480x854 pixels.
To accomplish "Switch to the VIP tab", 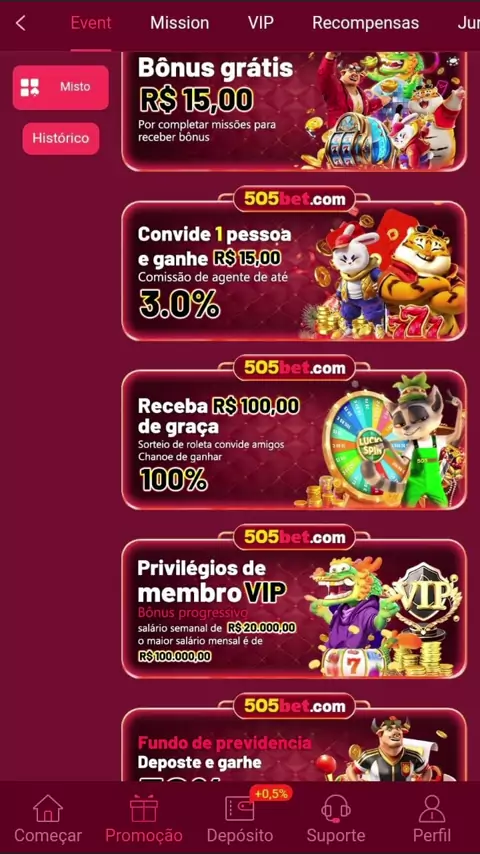I will (x=261, y=23).
